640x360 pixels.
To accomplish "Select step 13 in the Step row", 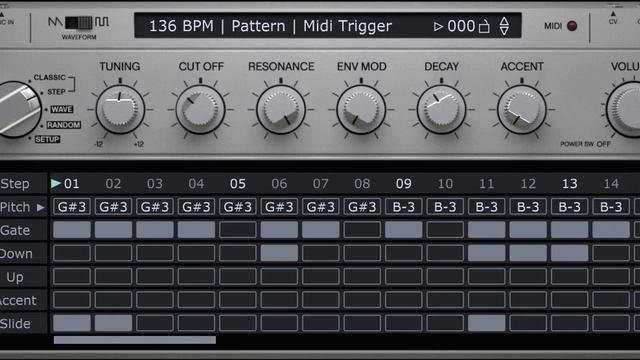I will point(569,184).
